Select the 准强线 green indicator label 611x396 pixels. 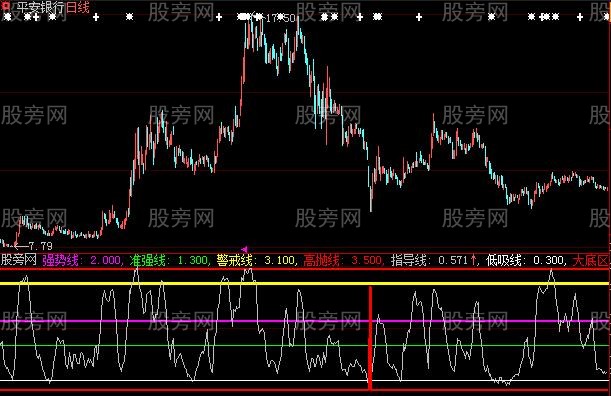148,260
